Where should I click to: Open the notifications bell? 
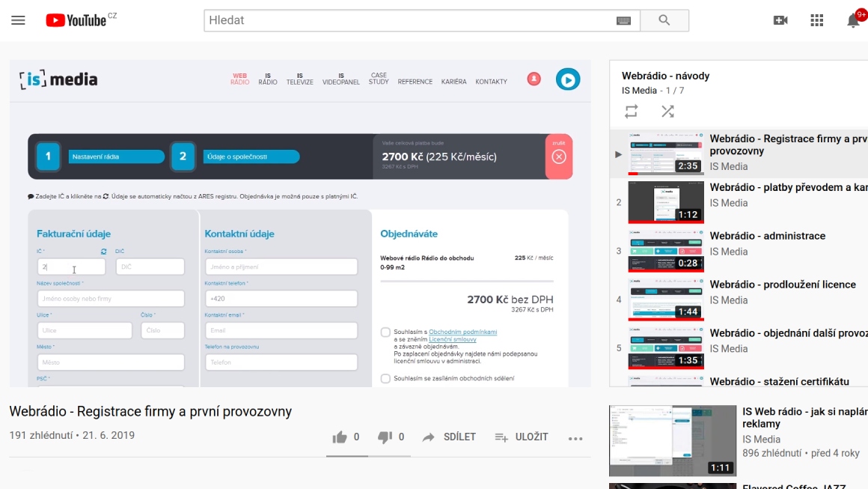(853, 21)
